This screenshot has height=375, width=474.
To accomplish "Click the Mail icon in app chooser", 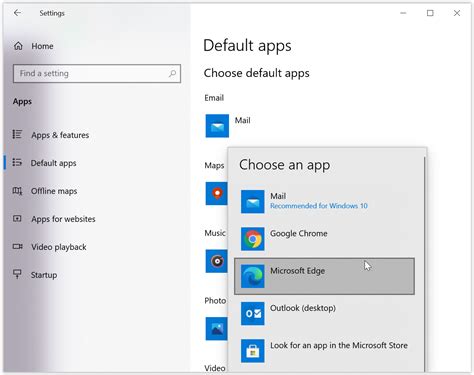I will (x=253, y=202).
